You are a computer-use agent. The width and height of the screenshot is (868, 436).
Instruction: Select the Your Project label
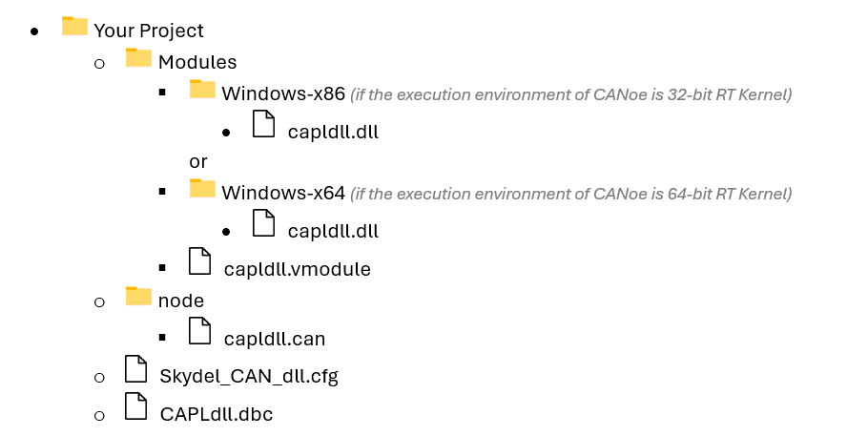(149, 31)
